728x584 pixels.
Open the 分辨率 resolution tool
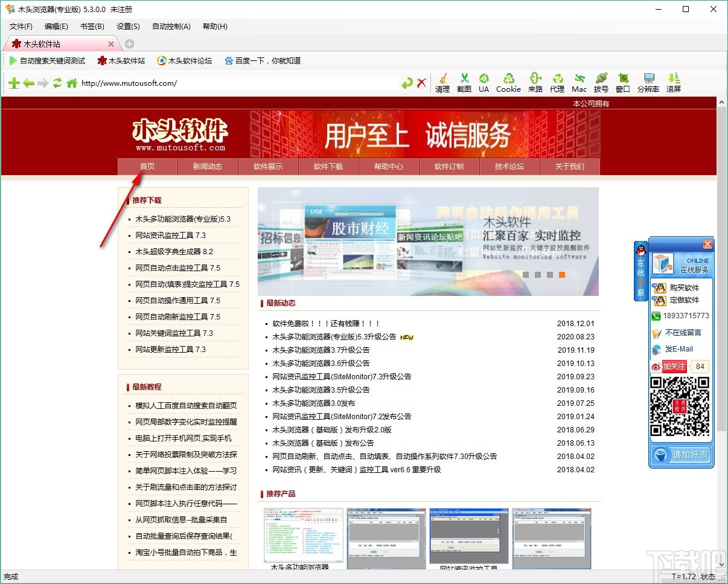(x=648, y=83)
